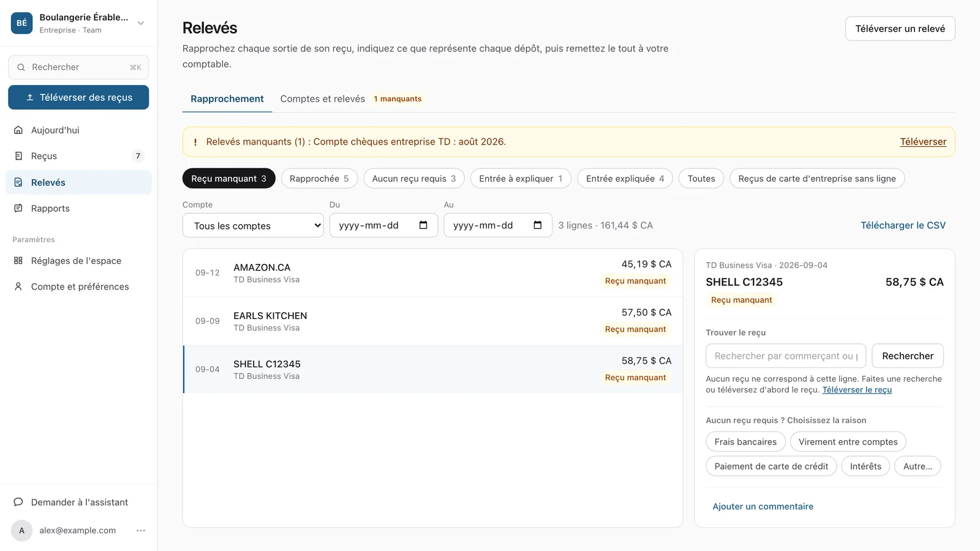Open Reçus via receipt icon
This screenshot has width=980, height=551.
tap(18, 156)
